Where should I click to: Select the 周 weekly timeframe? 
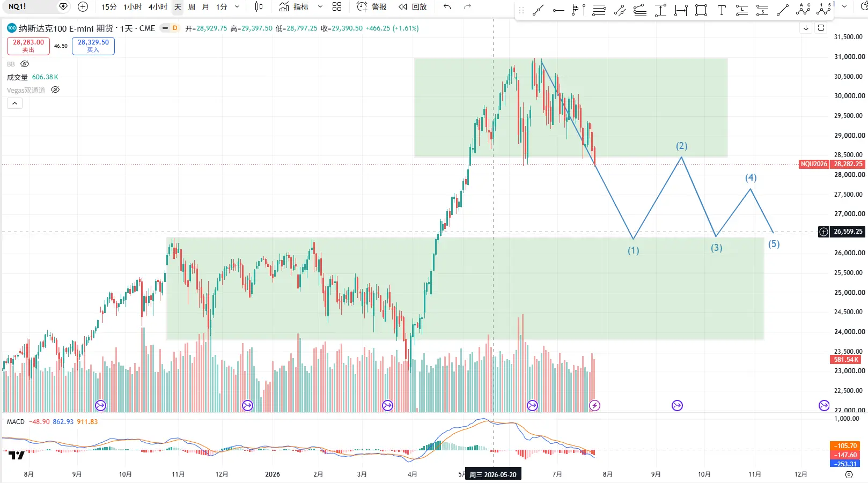[192, 7]
